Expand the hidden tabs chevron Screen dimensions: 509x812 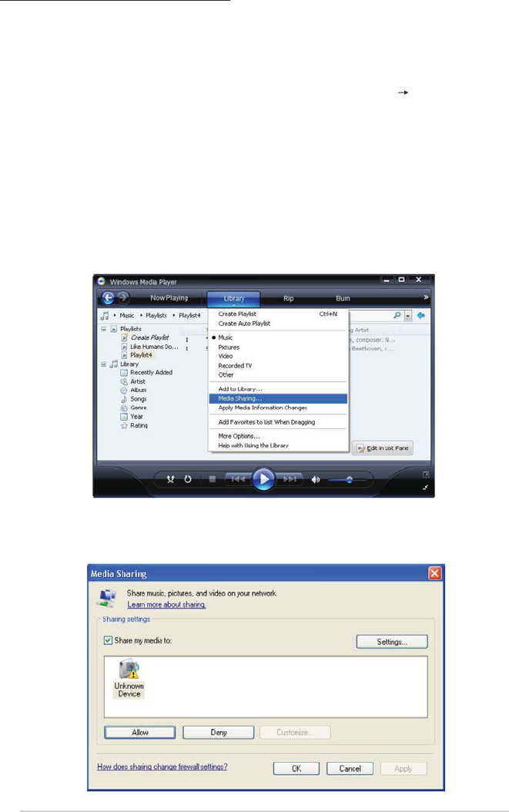click(x=426, y=297)
